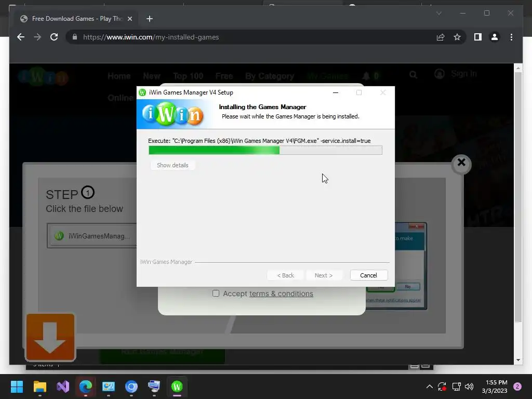Open the network tray icon
Viewport: 532px width, 399px height.
[456, 387]
